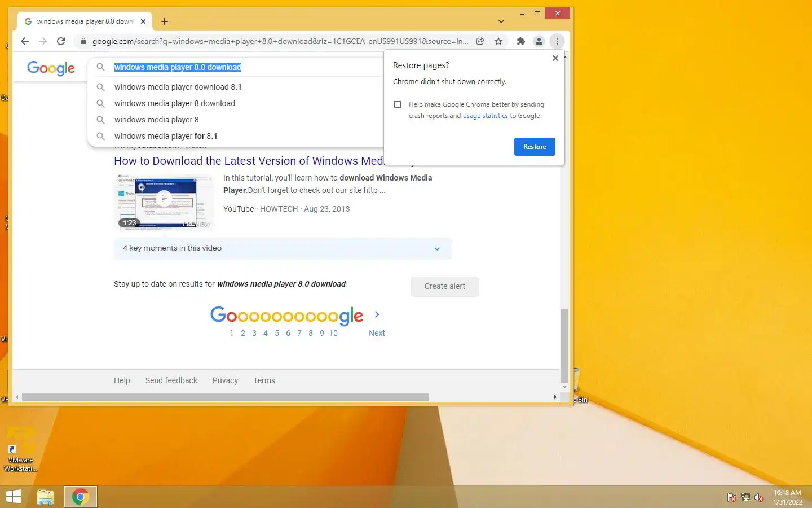This screenshot has width=812, height=508.
Task: Click the vertical scrollbar thumb
Action: tap(564, 345)
